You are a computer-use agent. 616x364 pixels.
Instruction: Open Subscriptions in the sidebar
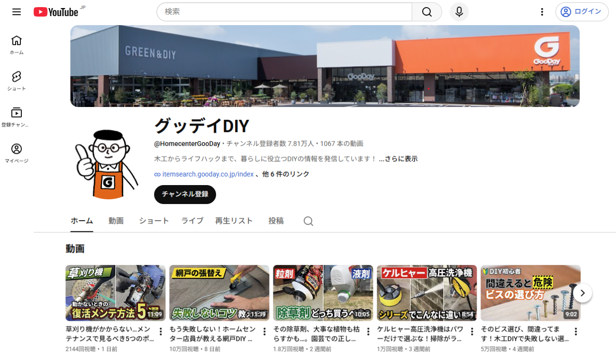[17, 117]
